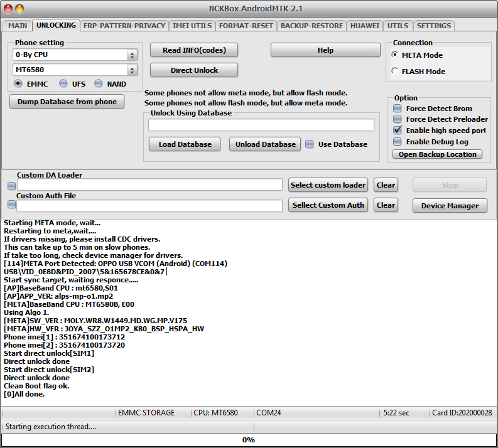Click '5:22 sec' timer in status bar

pos(396,413)
